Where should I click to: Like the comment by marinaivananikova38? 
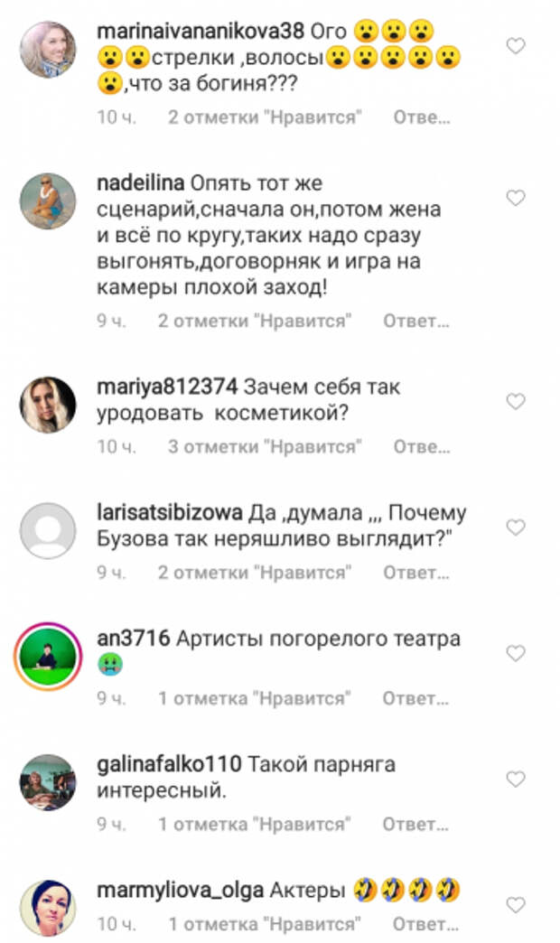(x=516, y=46)
